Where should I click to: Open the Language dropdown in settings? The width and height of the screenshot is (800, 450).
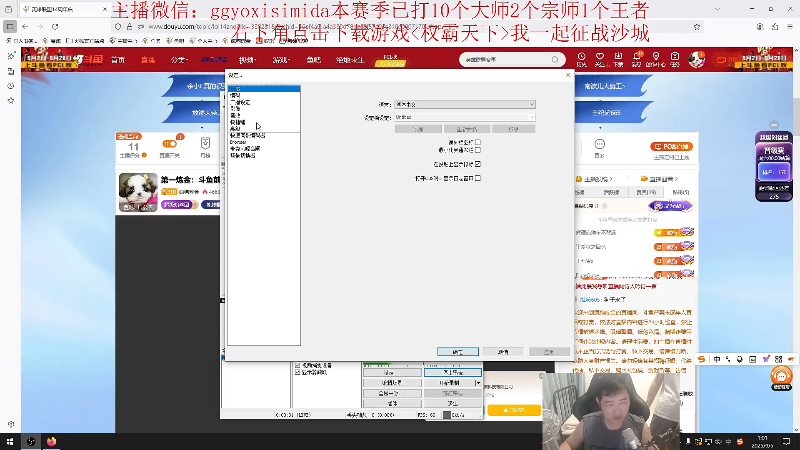point(465,104)
